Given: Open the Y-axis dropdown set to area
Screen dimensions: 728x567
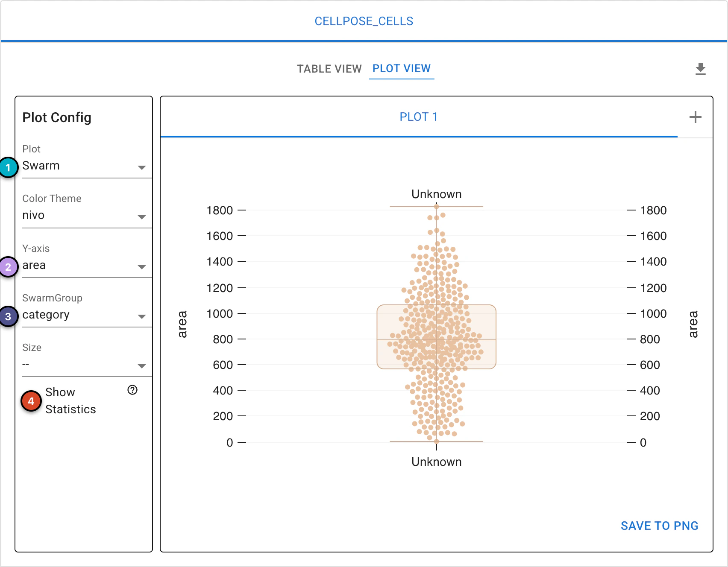Looking at the screenshot, I should coord(87,266).
